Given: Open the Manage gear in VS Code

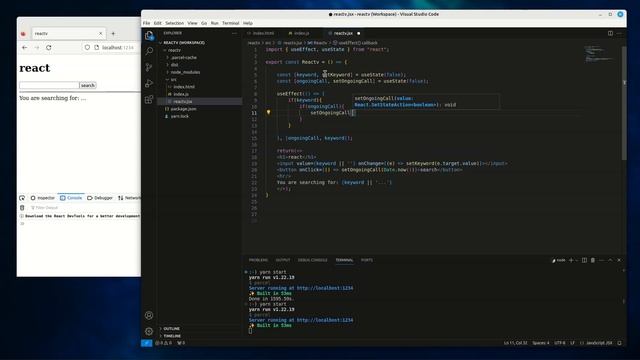Looking at the screenshot, I should (x=149, y=331).
